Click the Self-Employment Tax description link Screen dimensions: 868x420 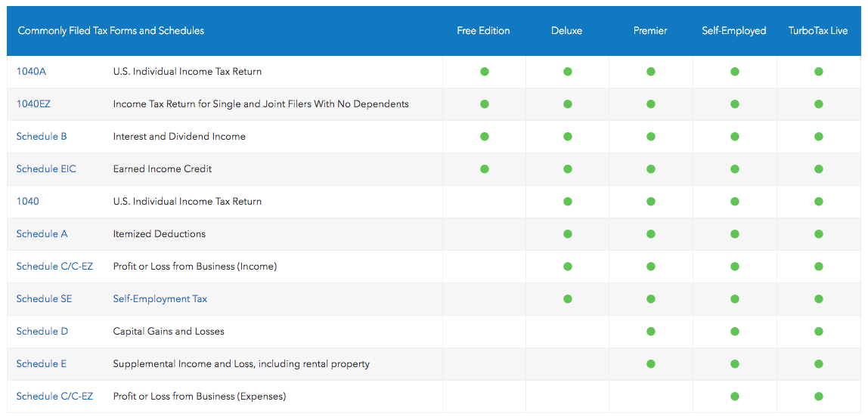tap(160, 299)
